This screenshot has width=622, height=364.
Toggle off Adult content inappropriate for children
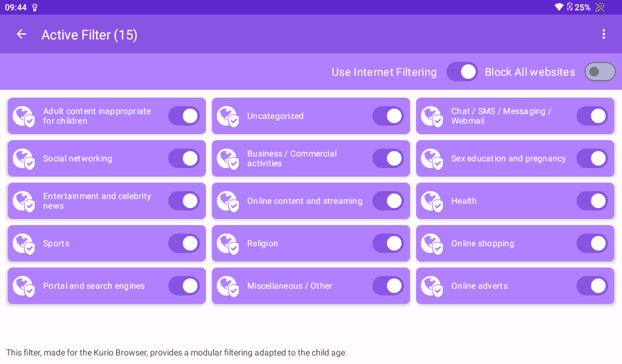(183, 116)
